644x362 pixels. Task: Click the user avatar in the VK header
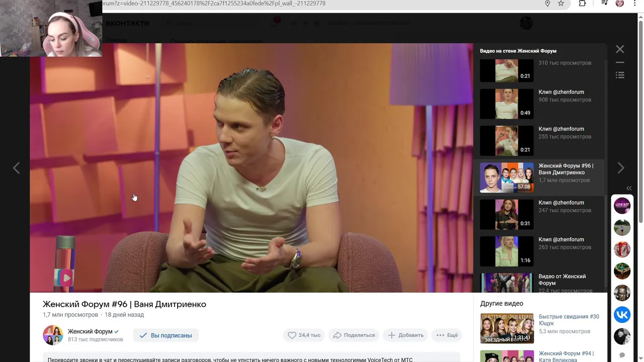(x=526, y=23)
